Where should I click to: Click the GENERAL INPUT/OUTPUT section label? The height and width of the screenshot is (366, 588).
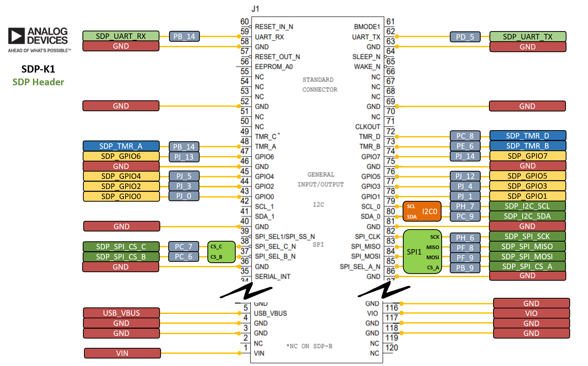click(320, 179)
